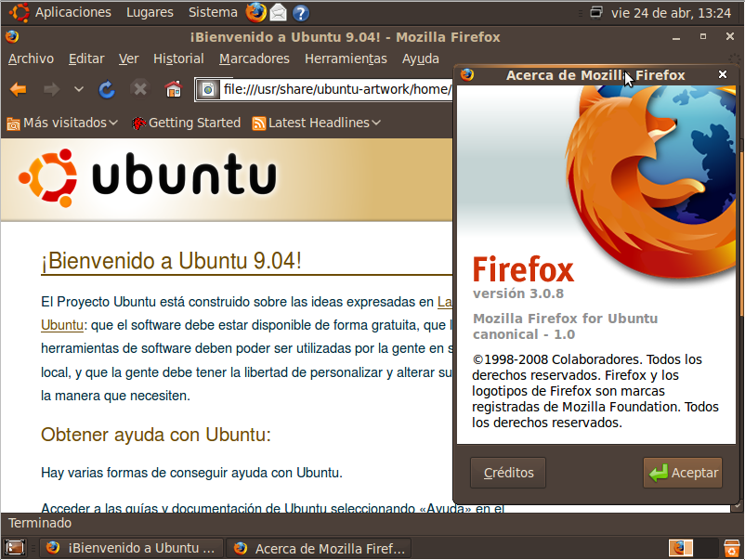The image size is (745, 560).
Task: Minimize the Firefox browser window
Action: click(676, 37)
